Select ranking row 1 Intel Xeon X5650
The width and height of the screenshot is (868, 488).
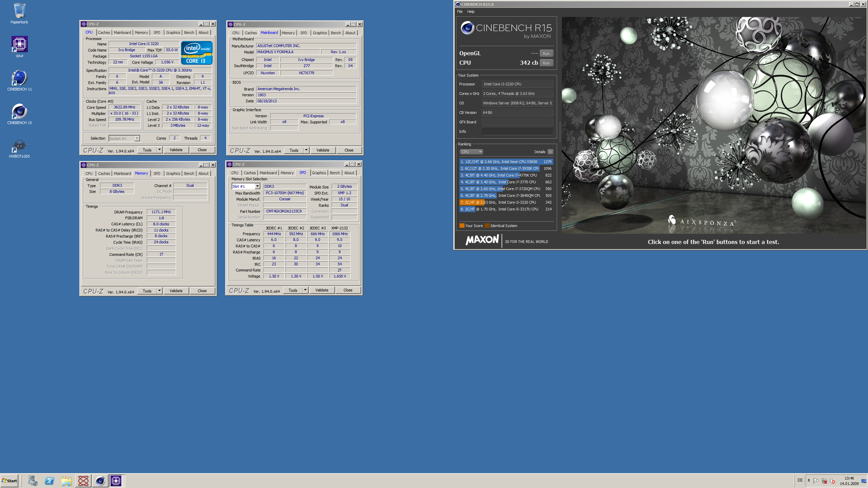click(x=506, y=162)
